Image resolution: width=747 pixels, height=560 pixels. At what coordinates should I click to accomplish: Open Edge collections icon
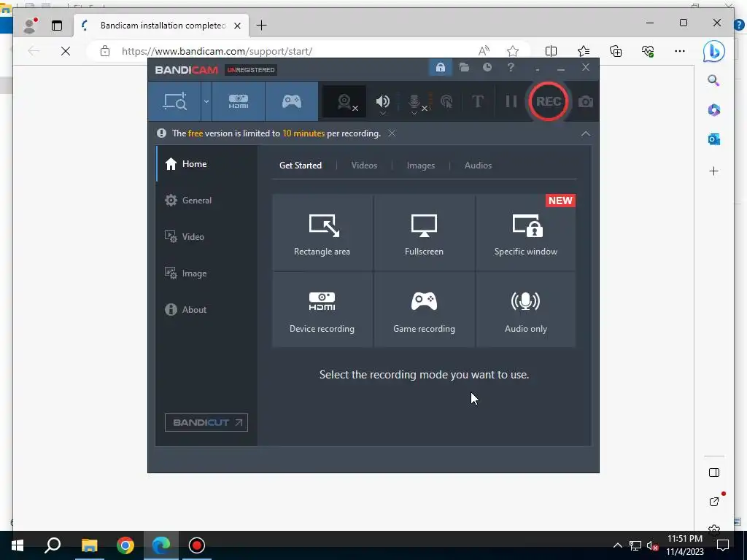coord(616,51)
